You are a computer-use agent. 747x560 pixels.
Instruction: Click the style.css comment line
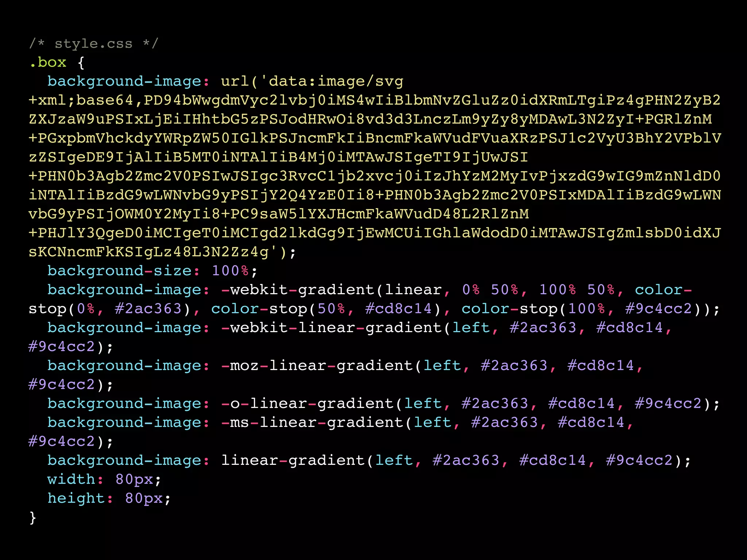tap(93, 44)
